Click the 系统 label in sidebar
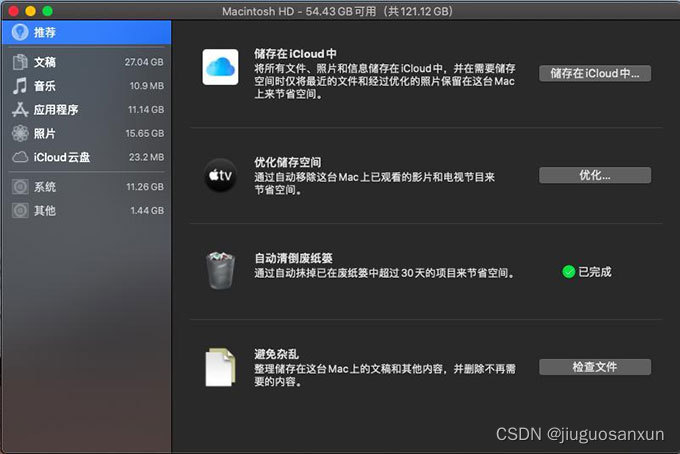This screenshot has width=680, height=454. coord(45,187)
